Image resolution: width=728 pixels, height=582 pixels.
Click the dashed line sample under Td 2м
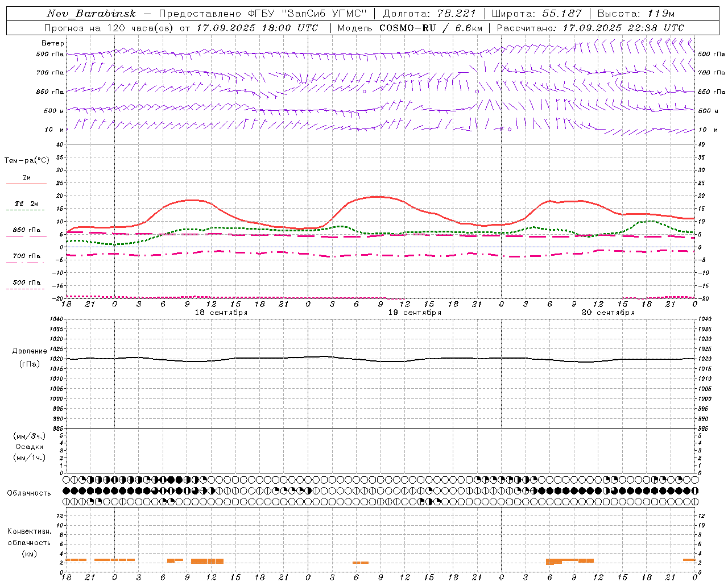click(x=25, y=211)
